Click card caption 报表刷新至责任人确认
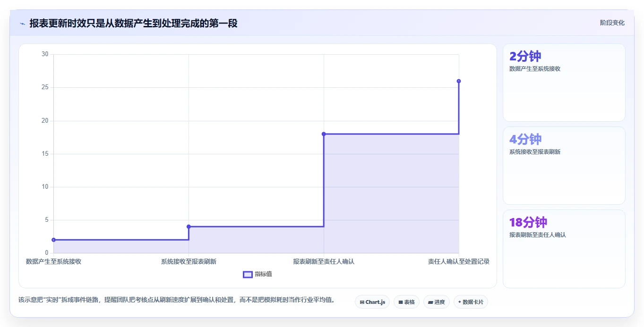The height and width of the screenshot is (327, 644). tap(538, 235)
